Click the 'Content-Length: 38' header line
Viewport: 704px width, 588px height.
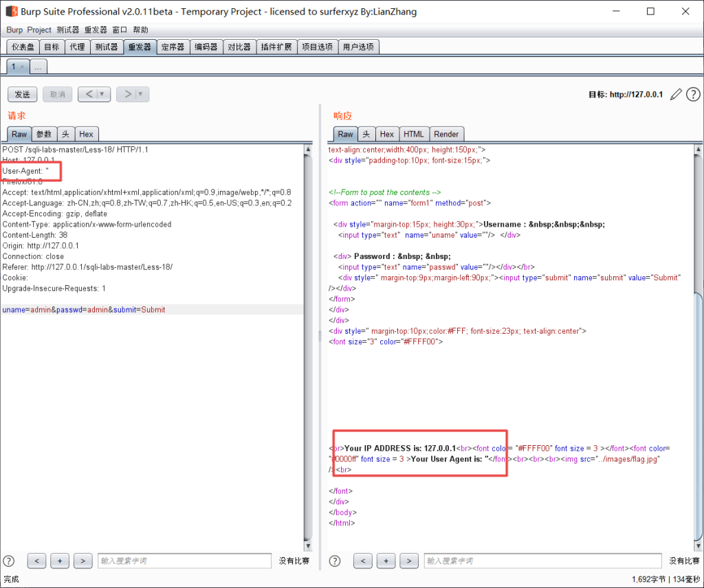(x=35, y=235)
